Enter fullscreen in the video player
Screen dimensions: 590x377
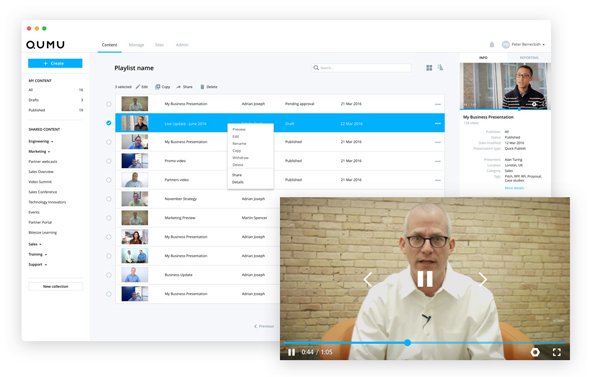click(x=557, y=352)
